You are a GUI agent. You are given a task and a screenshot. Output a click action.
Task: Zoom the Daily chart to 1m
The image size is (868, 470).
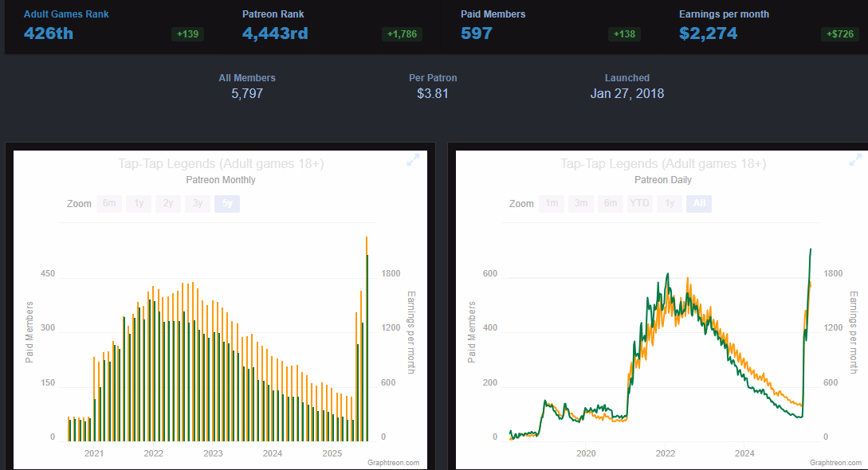tap(551, 204)
